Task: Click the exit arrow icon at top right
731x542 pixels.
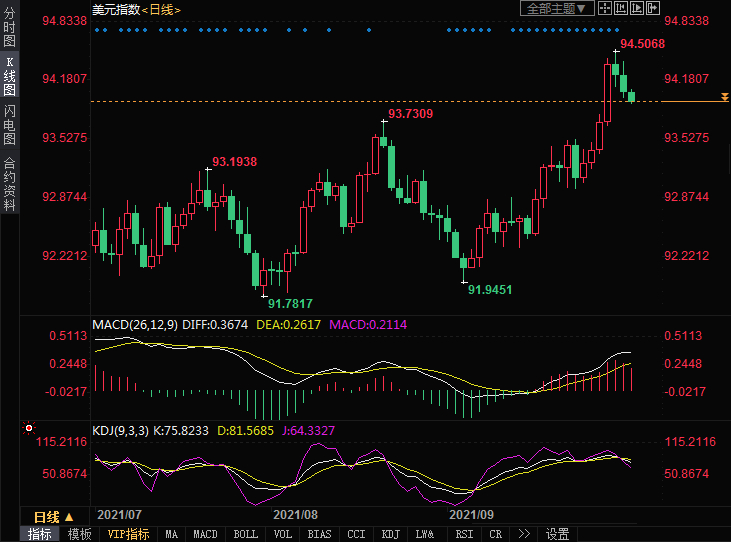Action: tap(653, 8)
